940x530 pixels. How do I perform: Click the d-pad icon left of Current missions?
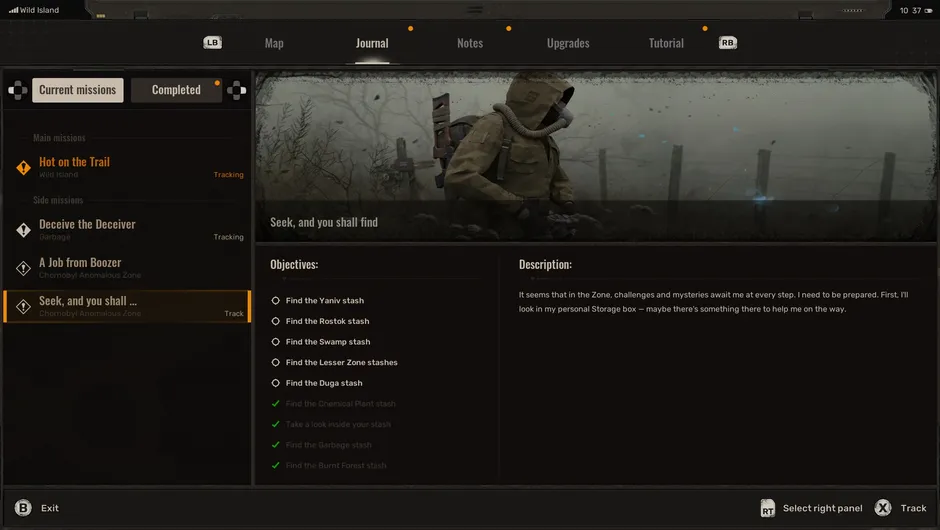[17, 90]
